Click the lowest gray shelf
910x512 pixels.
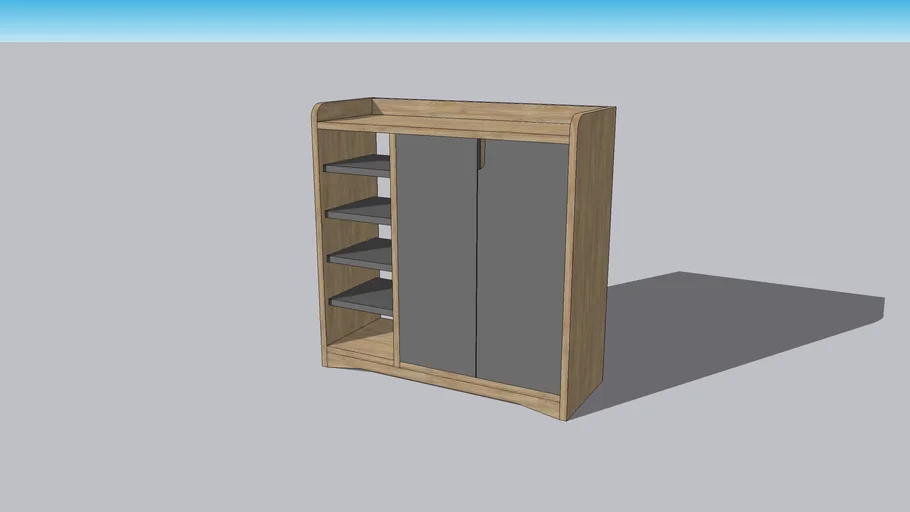(x=362, y=297)
